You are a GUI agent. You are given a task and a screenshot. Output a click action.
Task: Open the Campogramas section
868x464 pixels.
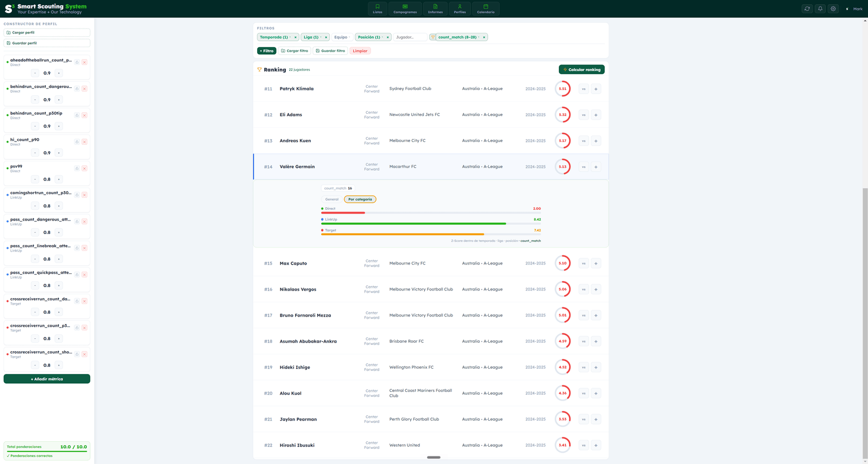coord(405,9)
